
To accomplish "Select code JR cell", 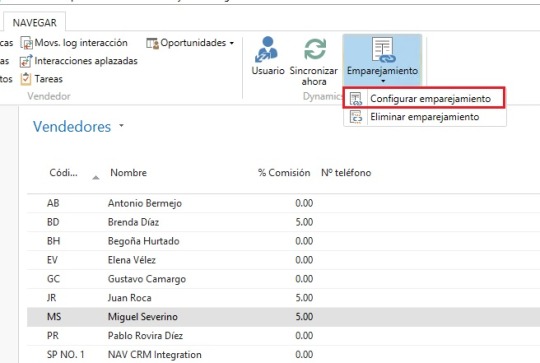I will (51, 298).
